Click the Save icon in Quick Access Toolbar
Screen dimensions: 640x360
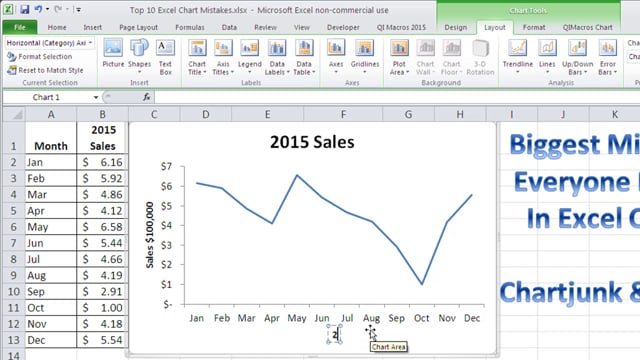tap(24, 9)
